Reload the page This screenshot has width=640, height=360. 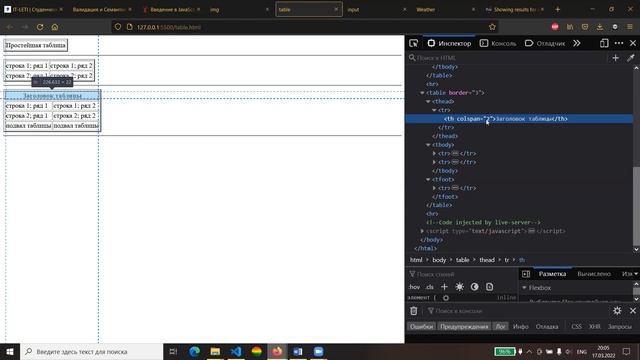40,27
